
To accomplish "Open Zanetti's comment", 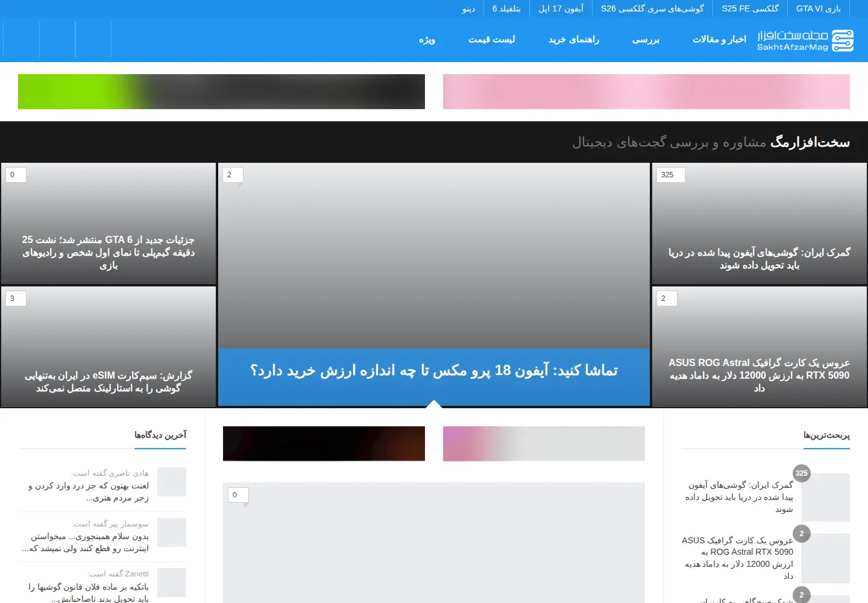I will [88, 592].
